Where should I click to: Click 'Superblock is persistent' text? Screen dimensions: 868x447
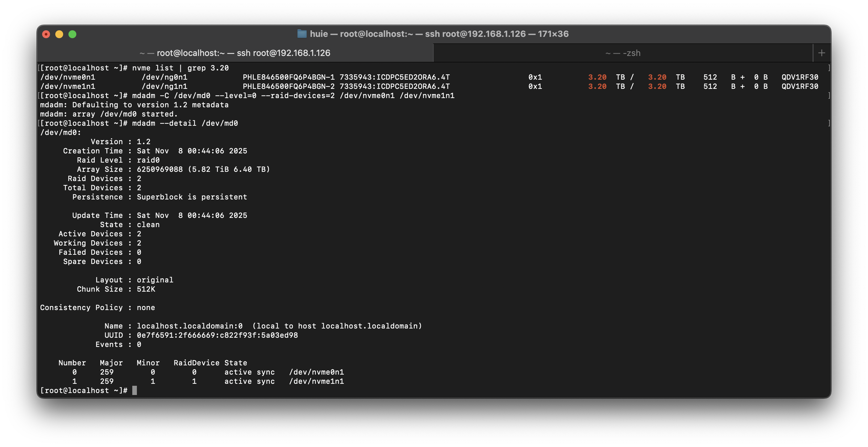[x=192, y=197]
